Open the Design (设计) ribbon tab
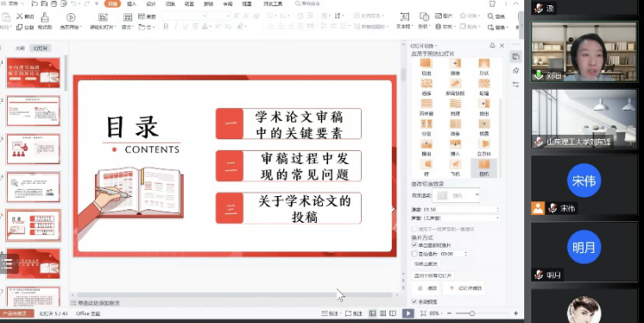This screenshot has width=644, height=323. [x=151, y=4]
